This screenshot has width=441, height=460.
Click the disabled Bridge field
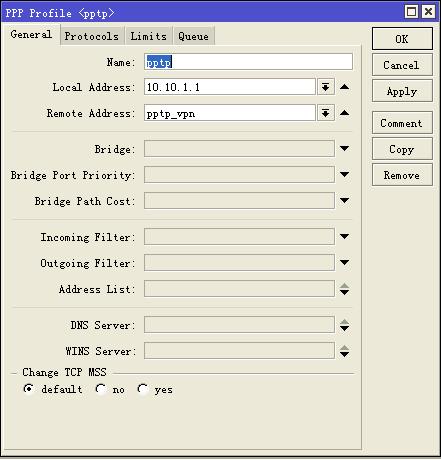click(x=239, y=148)
